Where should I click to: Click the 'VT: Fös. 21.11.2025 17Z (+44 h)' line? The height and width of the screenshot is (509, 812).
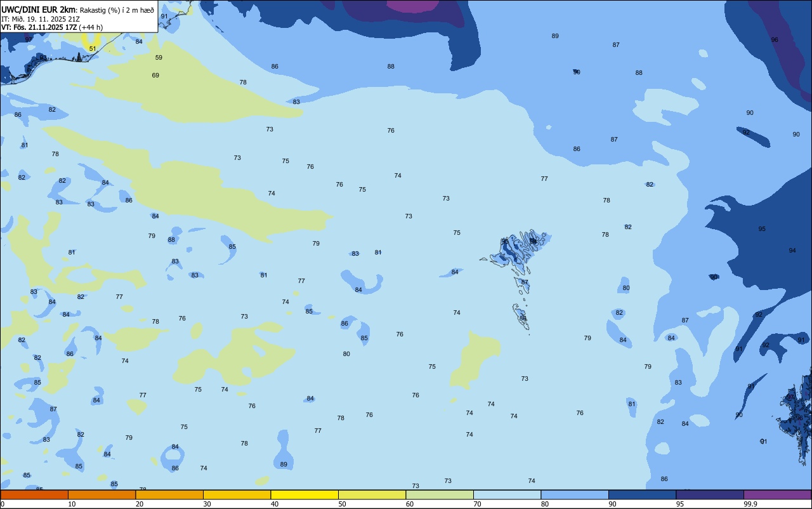(x=52, y=27)
